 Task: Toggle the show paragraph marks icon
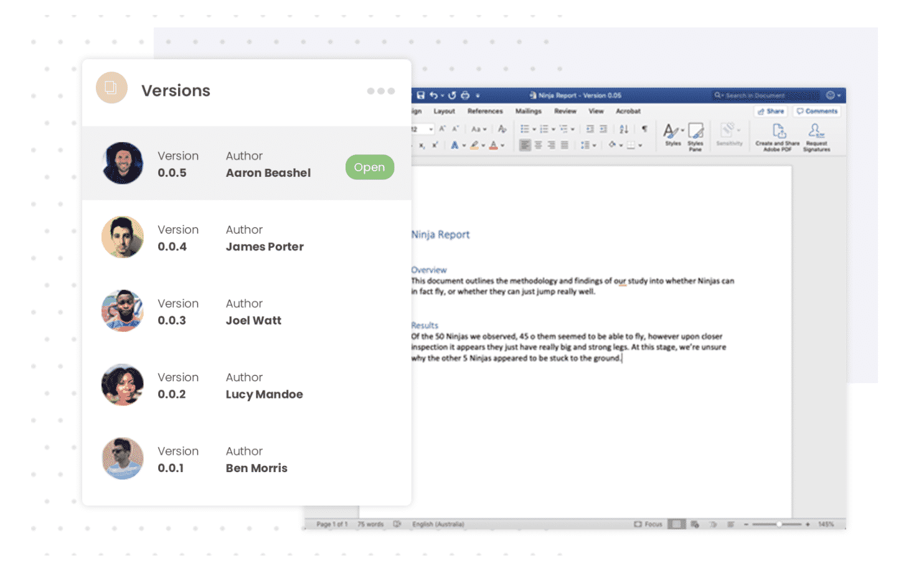(x=644, y=128)
